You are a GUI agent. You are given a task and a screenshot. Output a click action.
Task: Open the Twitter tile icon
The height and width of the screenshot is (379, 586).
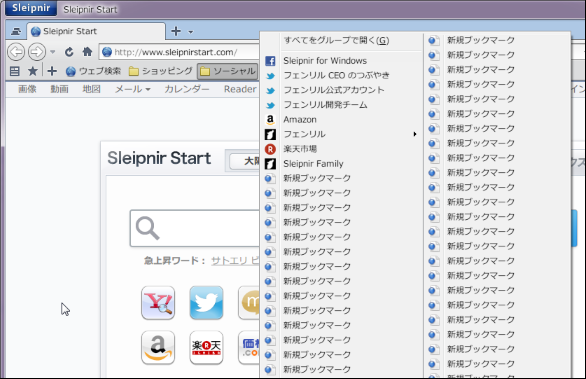point(206,303)
